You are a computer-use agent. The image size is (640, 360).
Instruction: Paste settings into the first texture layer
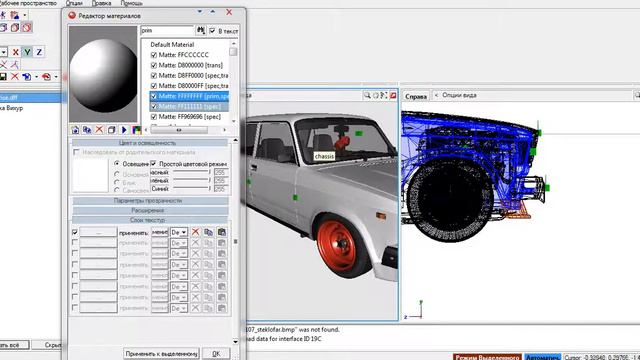[x=222, y=232]
